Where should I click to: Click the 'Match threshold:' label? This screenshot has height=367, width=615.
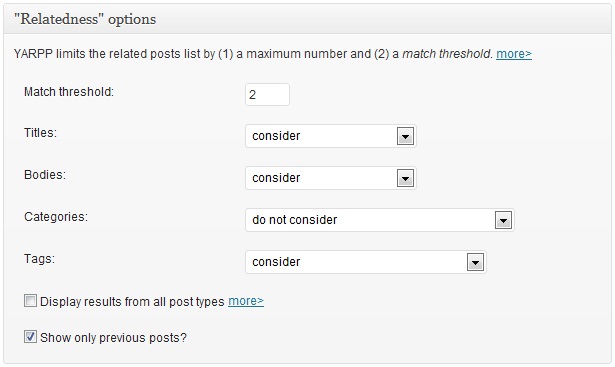[69, 92]
